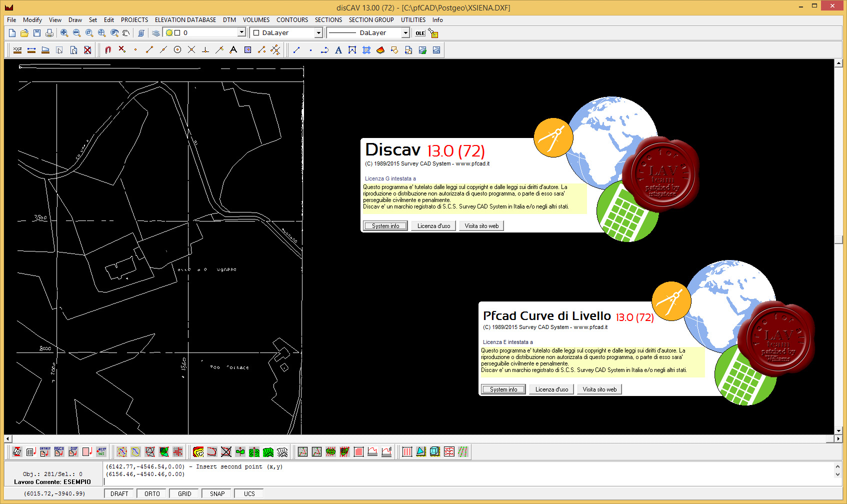Screen dimensions: 847x504
Task: Select the perpendicular snap icon
Action: point(205,50)
